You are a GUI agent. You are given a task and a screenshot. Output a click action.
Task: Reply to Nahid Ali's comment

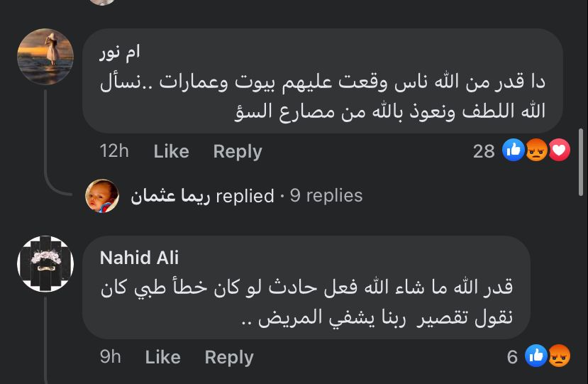(x=229, y=357)
